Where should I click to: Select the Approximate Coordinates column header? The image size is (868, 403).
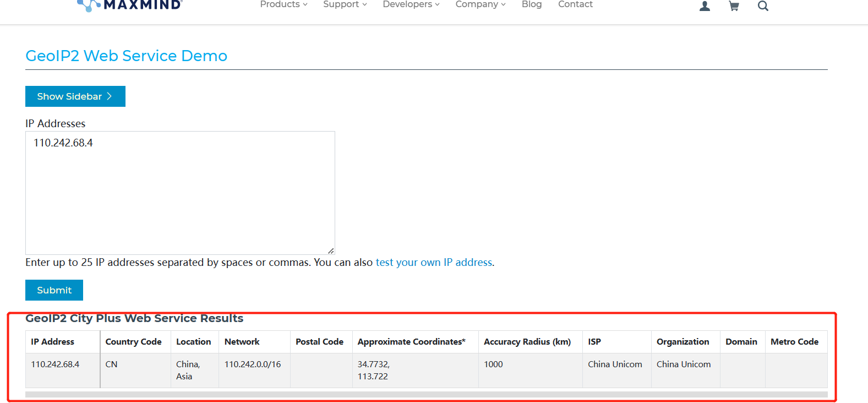416,342
